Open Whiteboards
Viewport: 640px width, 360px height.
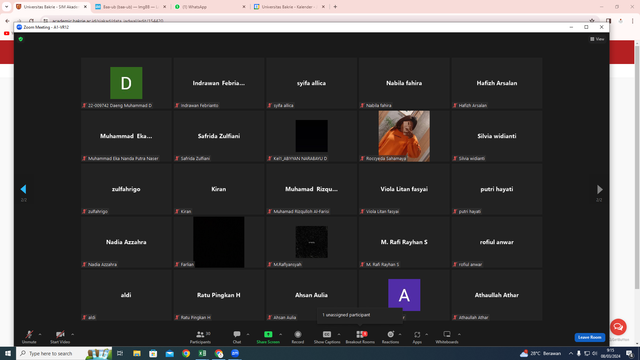[x=447, y=337]
